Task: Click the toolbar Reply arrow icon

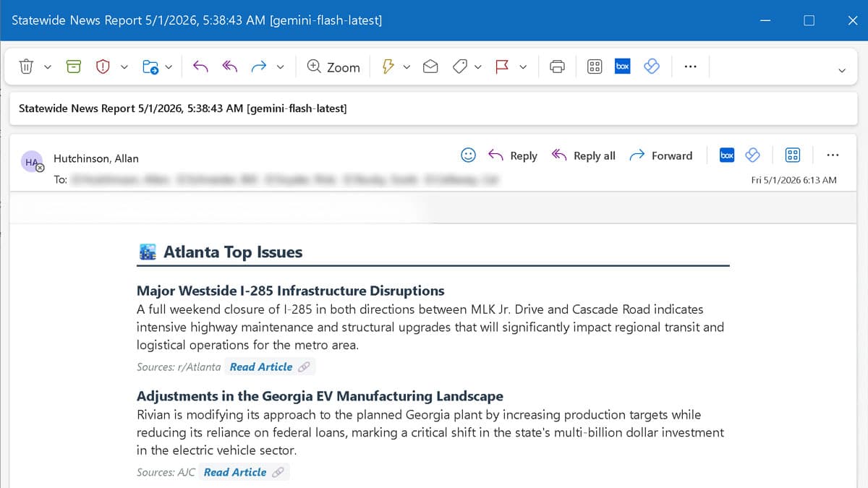Action: [x=200, y=67]
